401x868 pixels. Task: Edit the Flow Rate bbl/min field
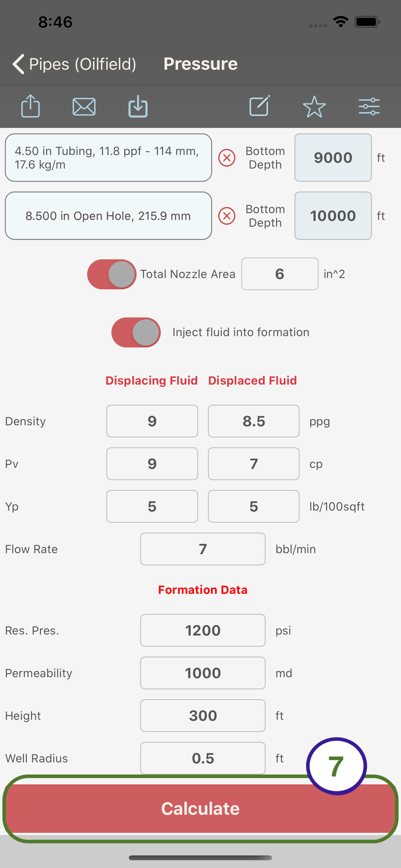[203, 549]
